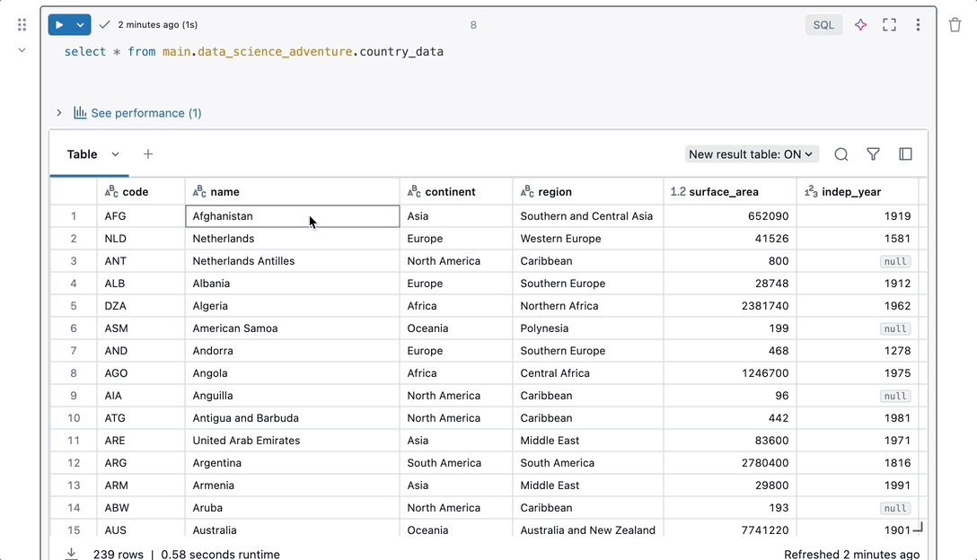Download the query results
The image size is (977, 560).
71,553
